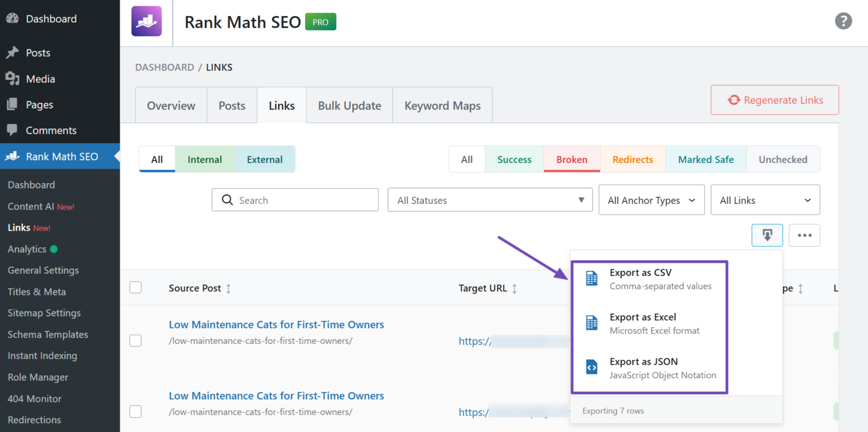868x432 pixels.
Task: Open the Media library from the sidebar icon
Action: tap(14, 79)
